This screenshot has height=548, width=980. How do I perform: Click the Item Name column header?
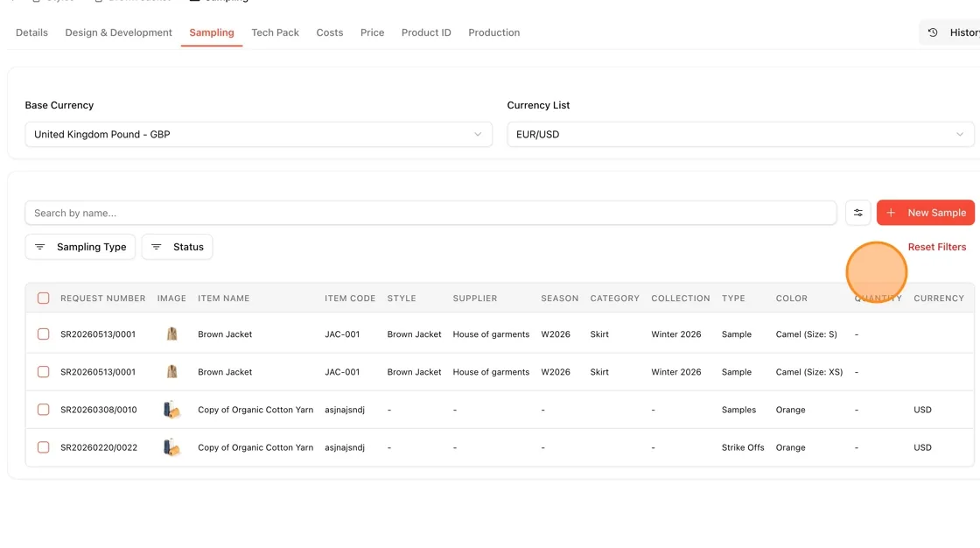[x=224, y=299]
